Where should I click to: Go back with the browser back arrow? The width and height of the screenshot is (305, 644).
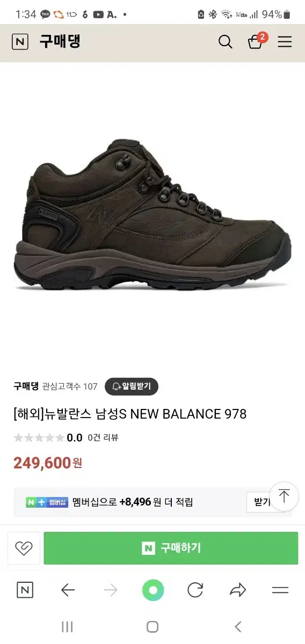pyautogui.click(x=68, y=590)
